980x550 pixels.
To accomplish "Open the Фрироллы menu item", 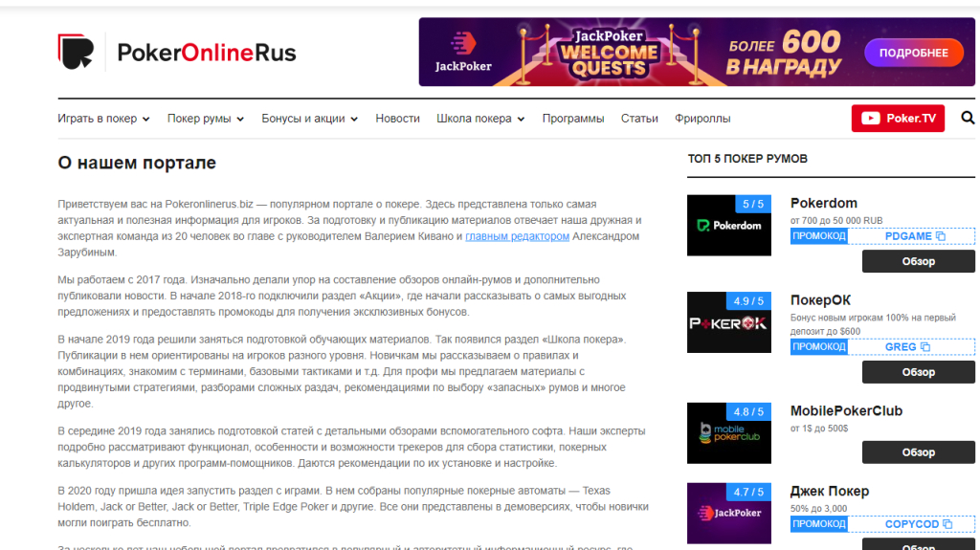I will point(702,119).
